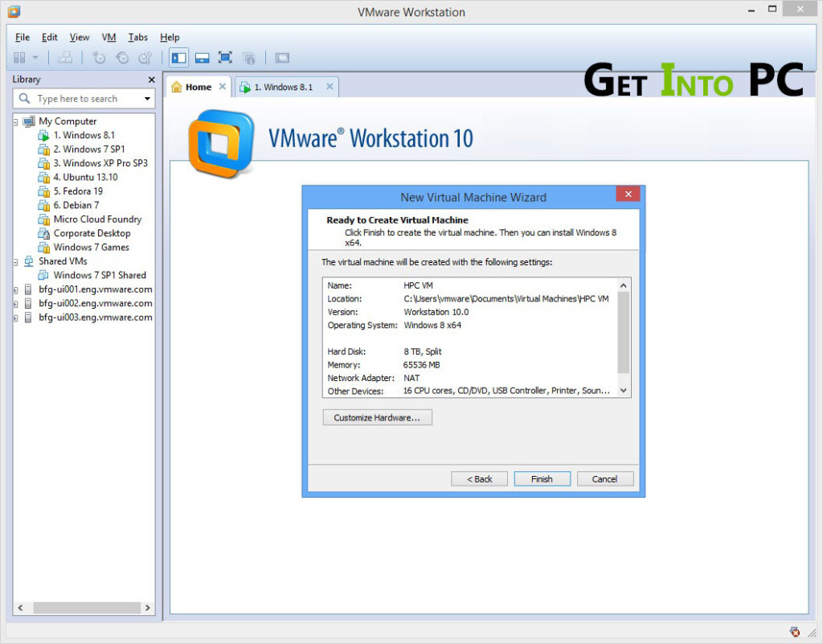Open the File menu
This screenshot has width=823, height=644.
click(x=23, y=37)
